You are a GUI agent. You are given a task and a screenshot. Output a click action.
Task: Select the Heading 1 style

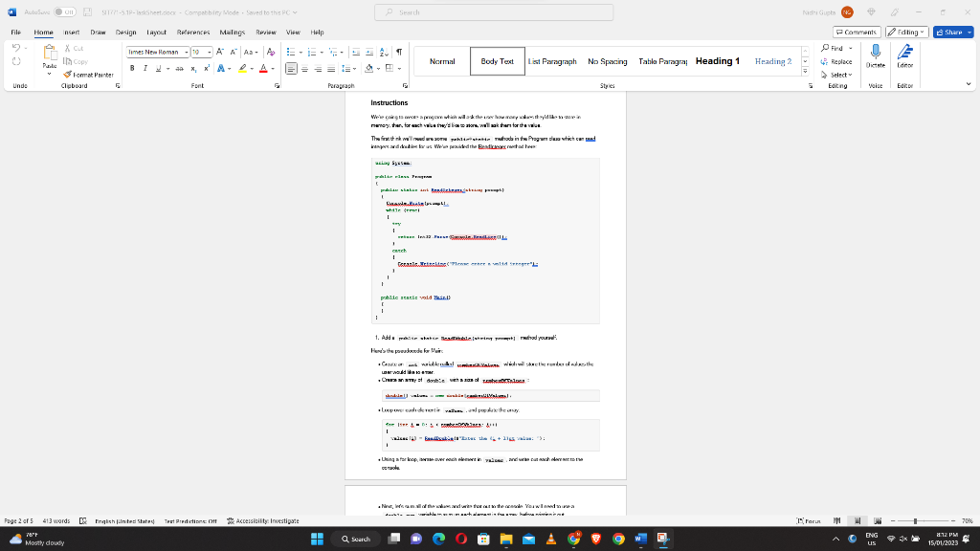[x=718, y=61]
